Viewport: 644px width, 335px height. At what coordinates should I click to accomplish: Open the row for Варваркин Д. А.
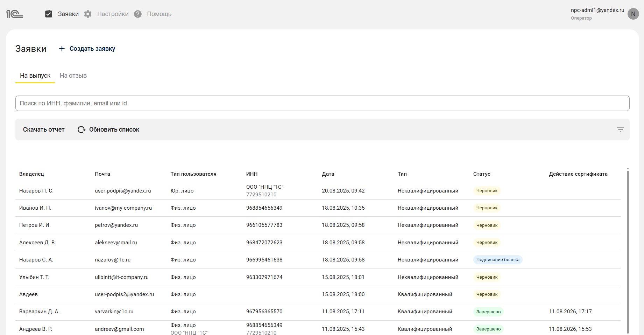(318, 312)
